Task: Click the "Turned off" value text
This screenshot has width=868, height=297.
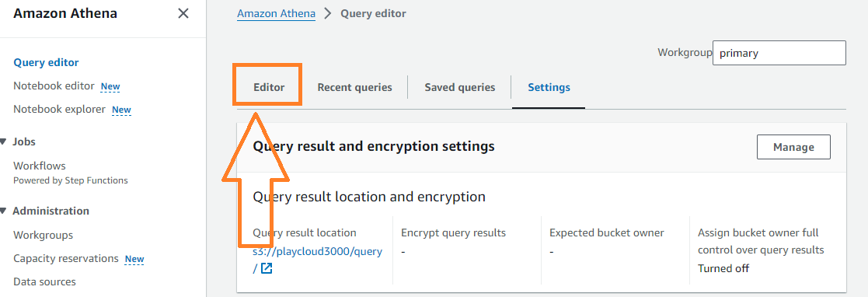Action: (x=723, y=268)
